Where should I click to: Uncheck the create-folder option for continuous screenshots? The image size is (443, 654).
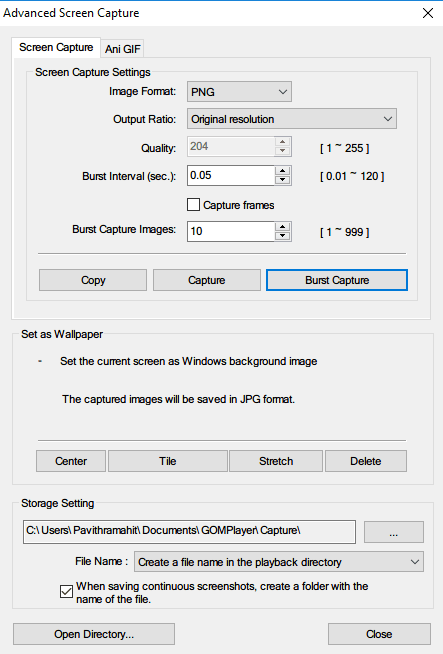point(66,591)
